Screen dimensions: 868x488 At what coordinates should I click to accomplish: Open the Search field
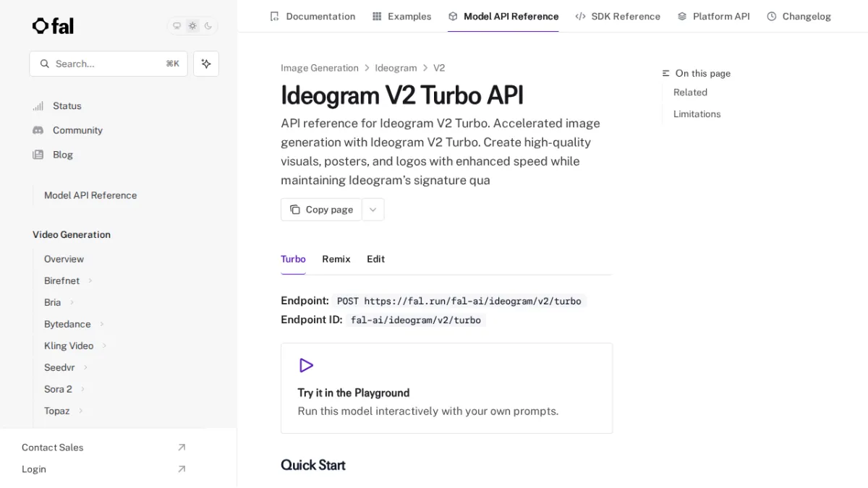(x=109, y=64)
